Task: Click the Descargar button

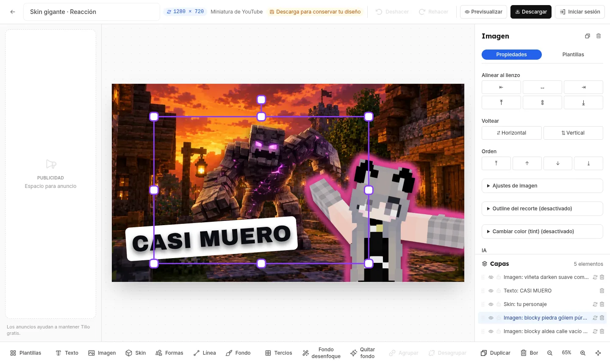Action: coord(531,12)
